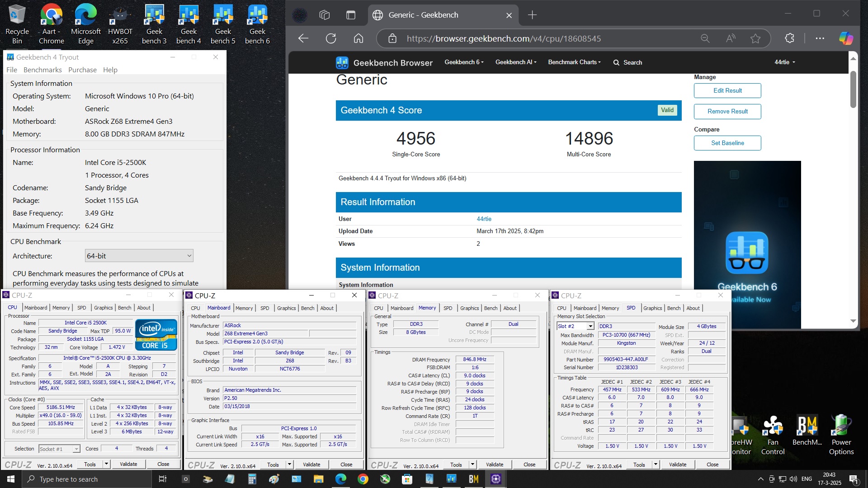Open the Geekbench 4 desktop shortcut
This screenshot has width=868, height=488.
click(189, 24)
